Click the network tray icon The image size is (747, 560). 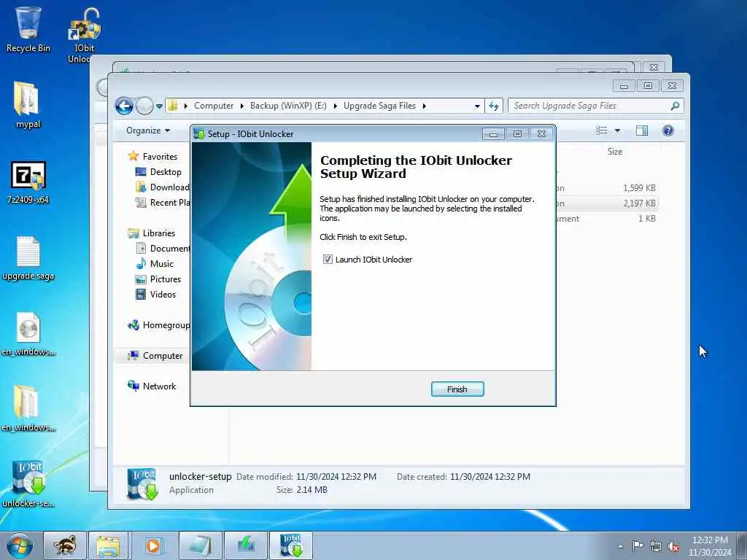pyautogui.click(x=656, y=546)
